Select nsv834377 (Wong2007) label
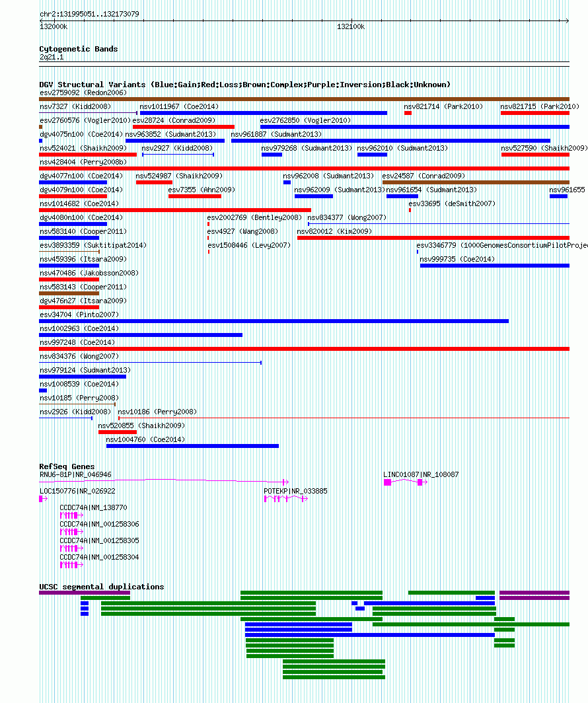The height and width of the screenshot is (703, 588). tap(347, 218)
